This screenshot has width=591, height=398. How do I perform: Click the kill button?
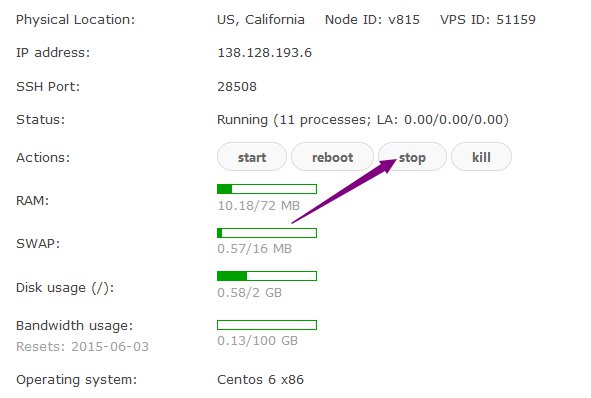481,157
